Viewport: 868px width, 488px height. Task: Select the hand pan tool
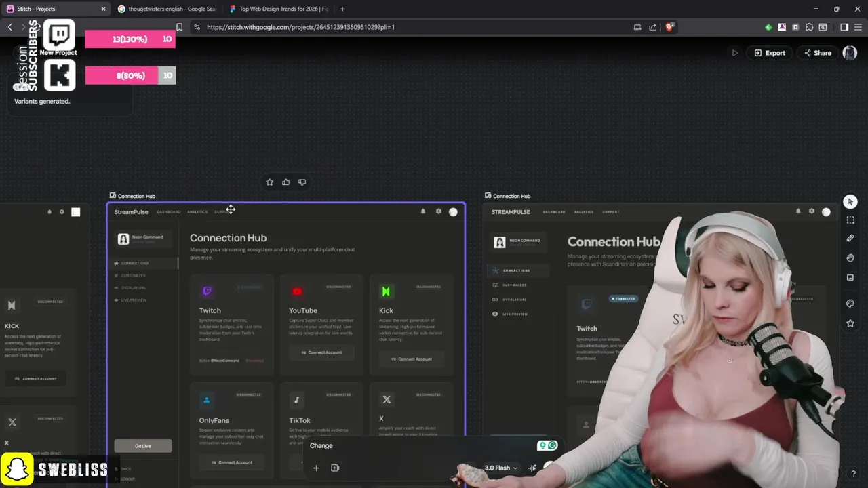(850, 258)
